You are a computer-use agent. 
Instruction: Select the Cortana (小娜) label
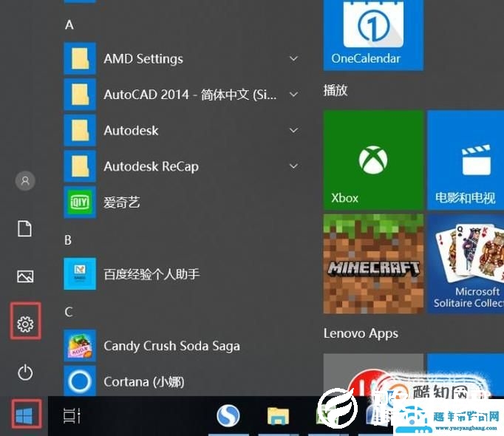coord(144,381)
